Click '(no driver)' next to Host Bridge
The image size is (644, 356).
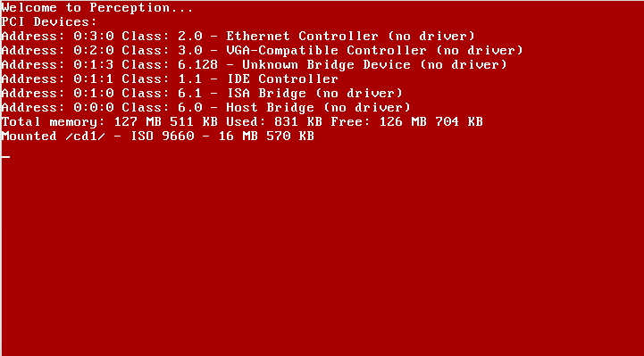click(367, 108)
